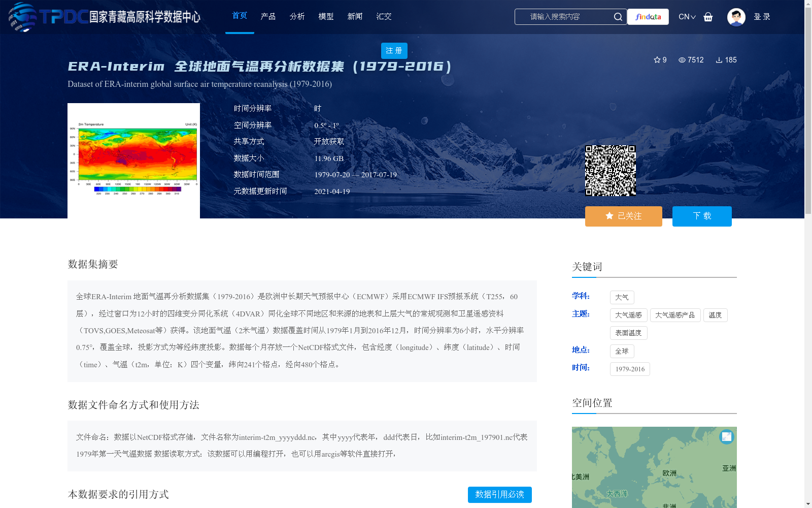Image resolution: width=812 pixels, height=508 pixels.
Task: Open the 新闻 menu item
Action: pyautogui.click(x=355, y=16)
